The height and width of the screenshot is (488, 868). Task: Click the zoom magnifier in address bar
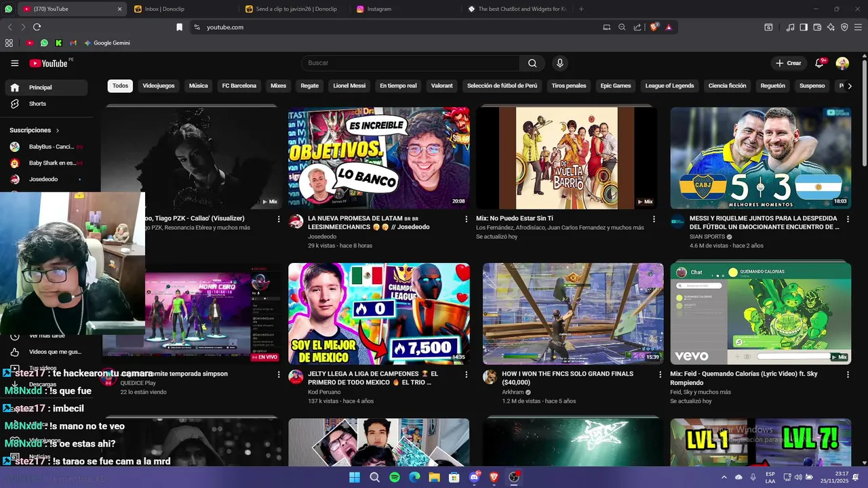pyautogui.click(x=622, y=27)
